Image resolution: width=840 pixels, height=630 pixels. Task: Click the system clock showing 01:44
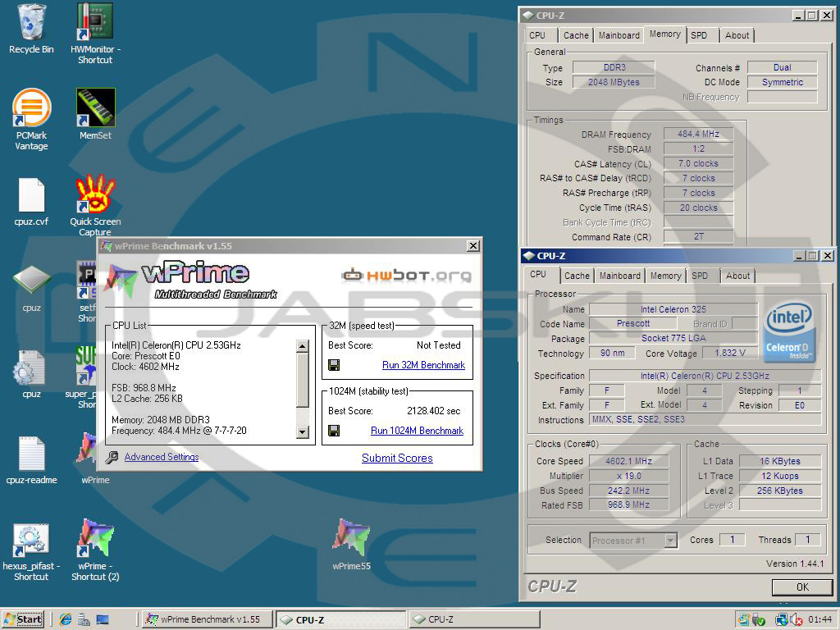pos(819,620)
